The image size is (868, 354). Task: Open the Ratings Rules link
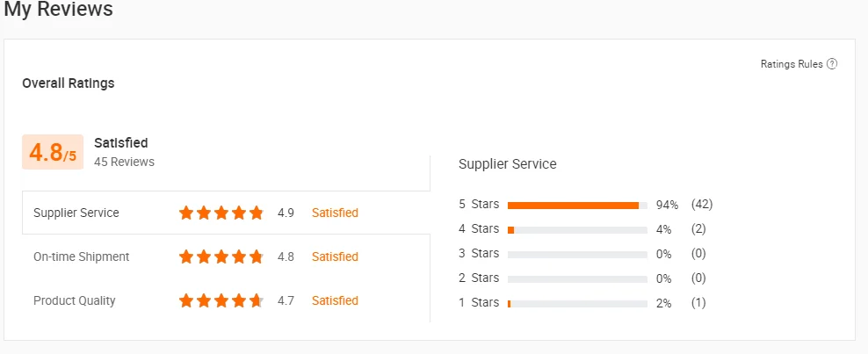[792, 64]
